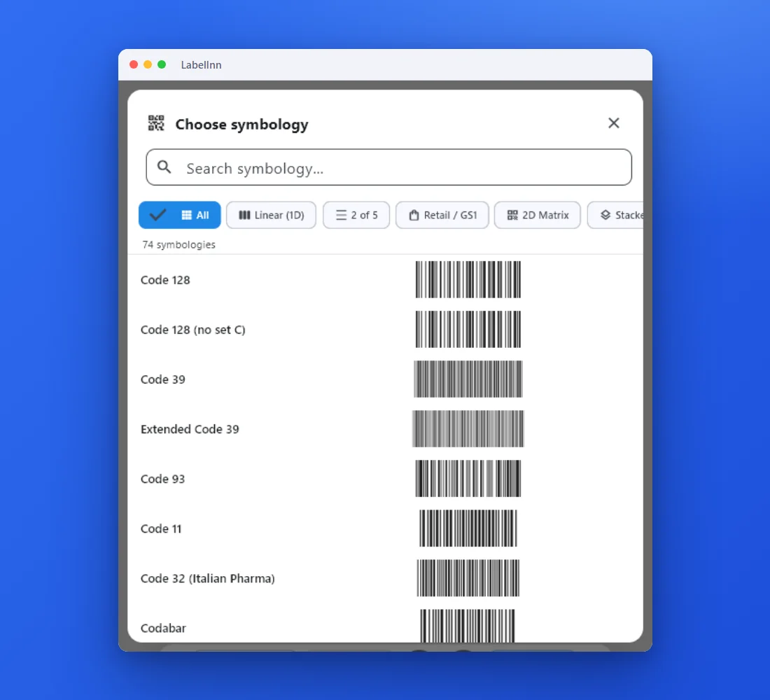Click the QR code icon beside the dialog title
This screenshot has height=700, width=770.
(x=156, y=122)
